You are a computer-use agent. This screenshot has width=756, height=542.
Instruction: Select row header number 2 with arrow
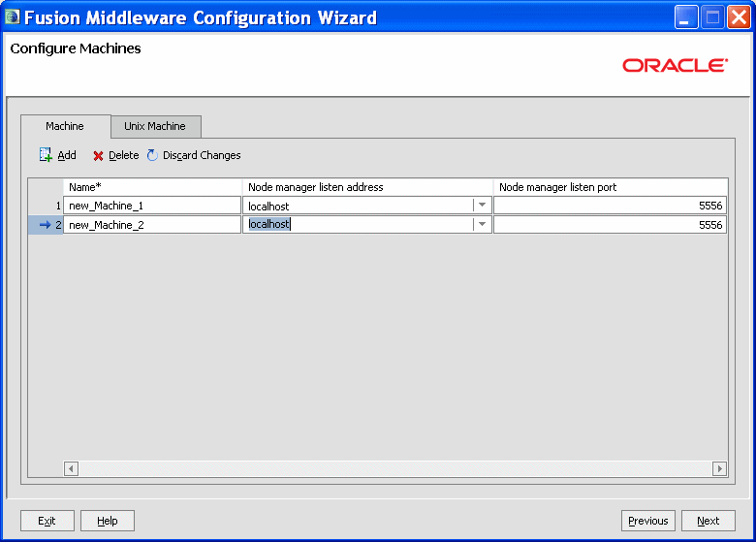click(x=46, y=225)
